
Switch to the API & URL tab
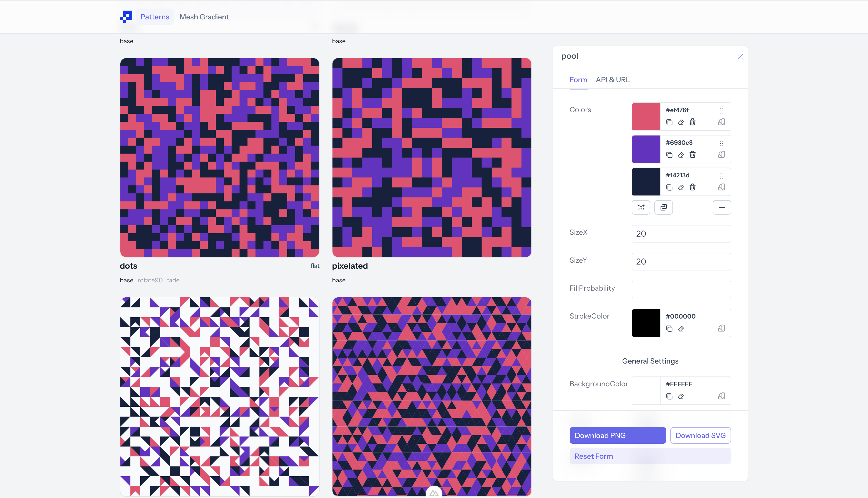pyautogui.click(x=613, y=80)
